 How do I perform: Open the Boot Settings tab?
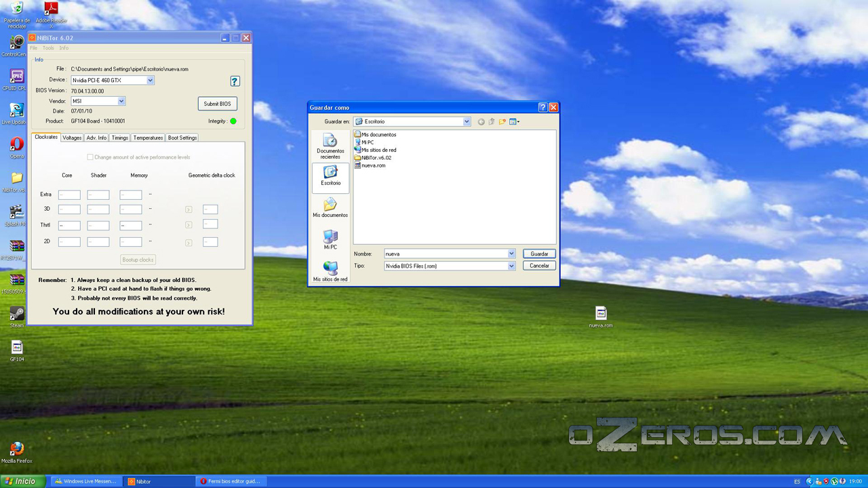point(182,138)
